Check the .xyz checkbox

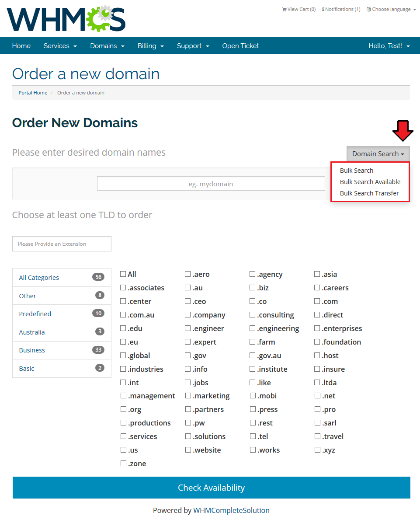[x=317, y=450]
